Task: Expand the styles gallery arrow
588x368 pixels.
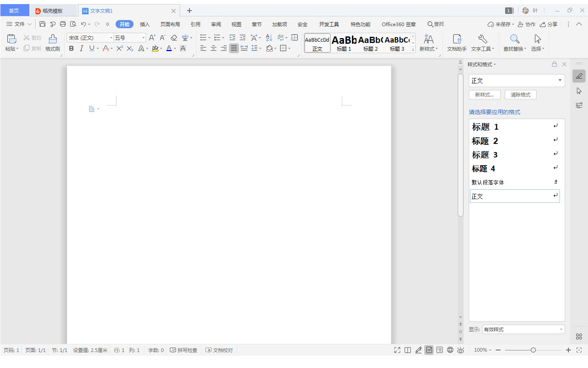Action: [413, 49]
